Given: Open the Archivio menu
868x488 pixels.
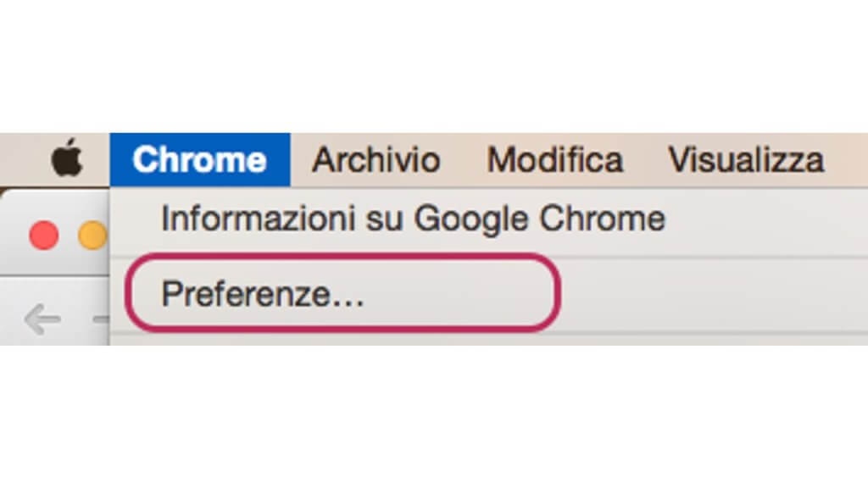Looking at the screenshot, I should pyautogui.click(x=376, y=160).
